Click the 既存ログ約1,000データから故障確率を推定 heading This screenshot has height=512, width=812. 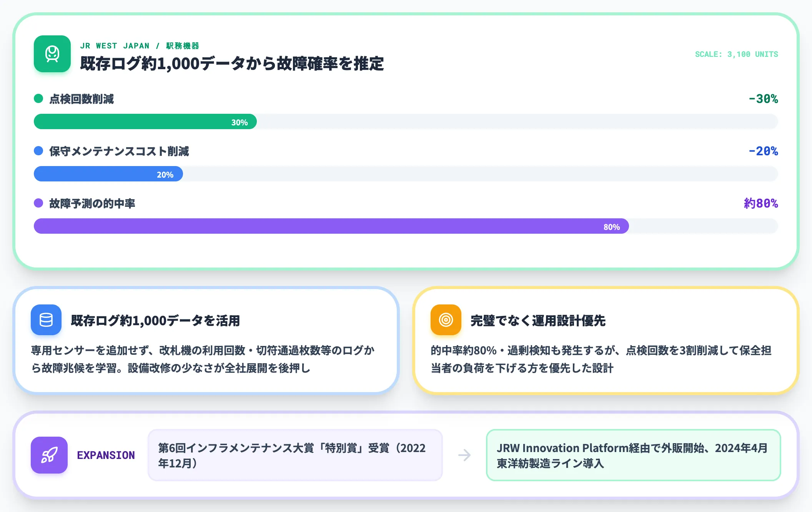[x=232, y=63]
